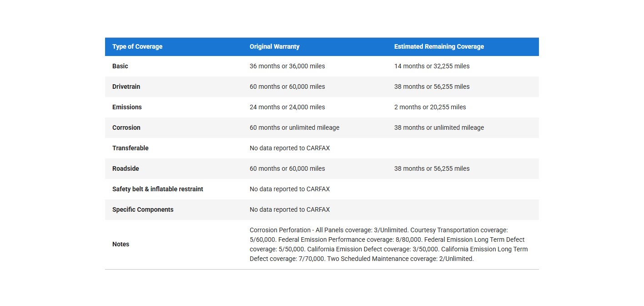The height and width of the screenshot is (306, 644).
Task: Select Safety belt & inflatable restraint label
Action: click(x=158, y=189)
